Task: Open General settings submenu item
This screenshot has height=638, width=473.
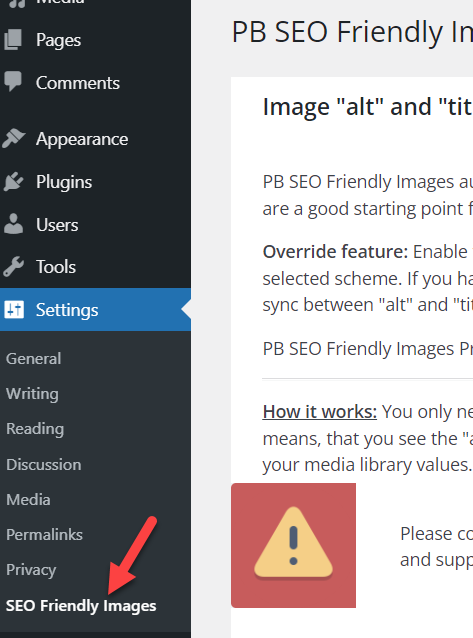Action: (x=34, y=358)
